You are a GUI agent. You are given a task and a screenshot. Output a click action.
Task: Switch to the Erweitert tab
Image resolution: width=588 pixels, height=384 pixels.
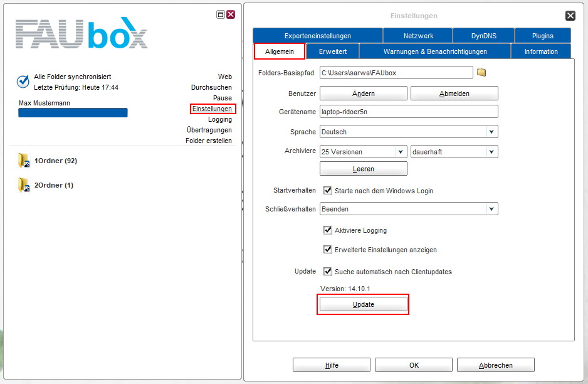point(333,51)
